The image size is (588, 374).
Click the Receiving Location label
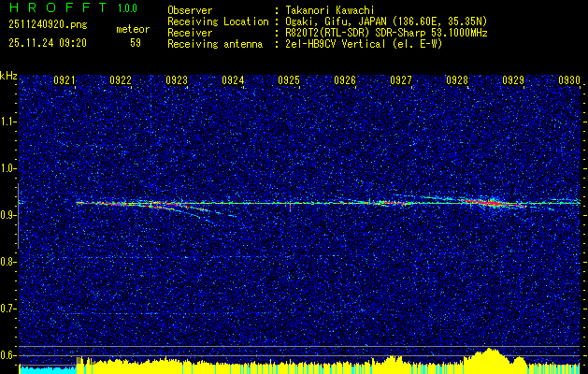(x=218, y=22)
